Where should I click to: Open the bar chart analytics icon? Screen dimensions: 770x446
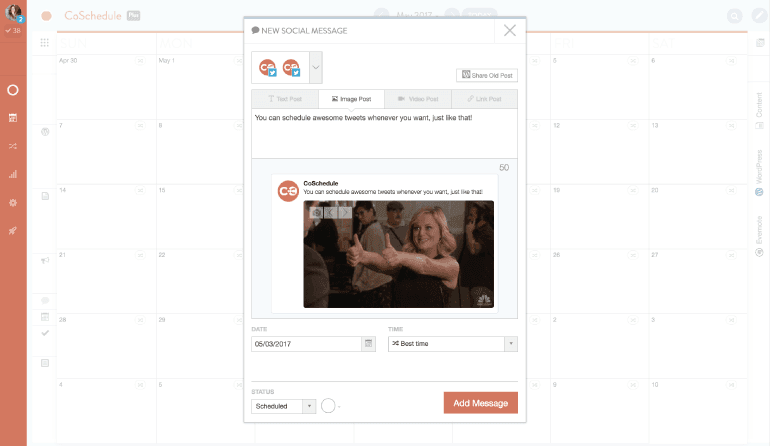(13, 174)
